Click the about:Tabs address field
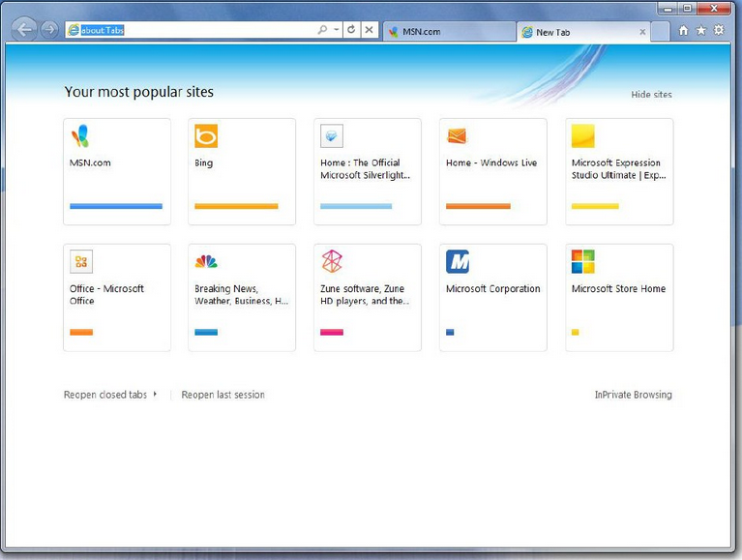The height and width of the screenshot is (560, 742). tap(193, 30)
